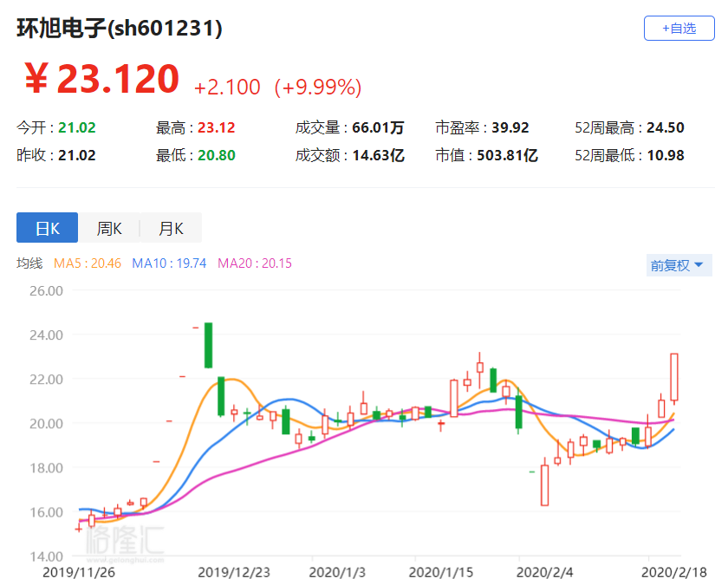Click the 市值 value 503.81亿
728x585 pixels.
[x=508, y=155]
